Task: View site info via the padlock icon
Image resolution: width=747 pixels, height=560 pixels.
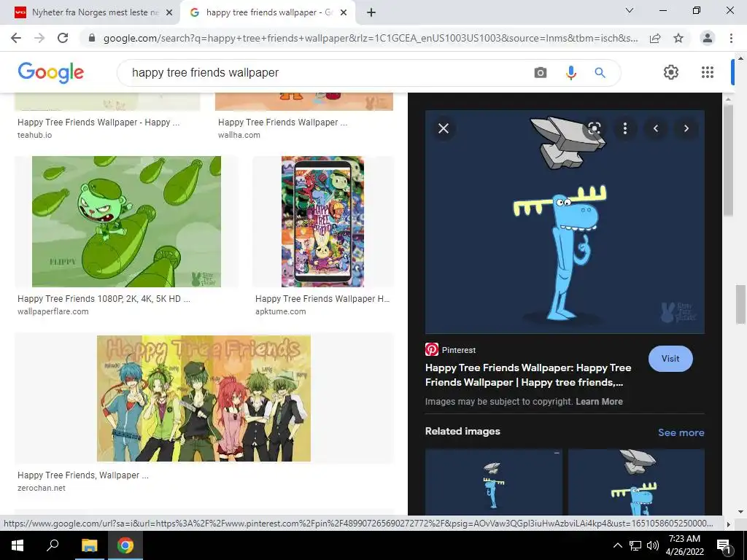Action: [x=92, y=38]
